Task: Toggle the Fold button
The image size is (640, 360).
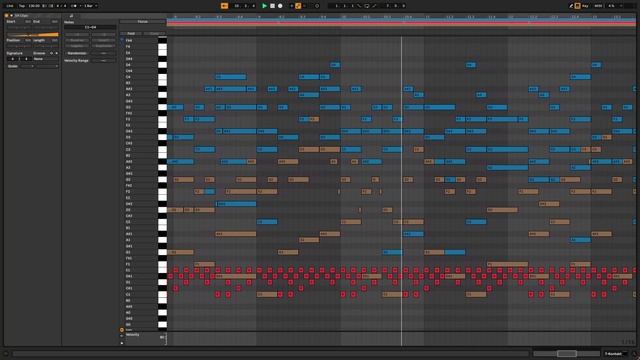Action: coord(131,33)
